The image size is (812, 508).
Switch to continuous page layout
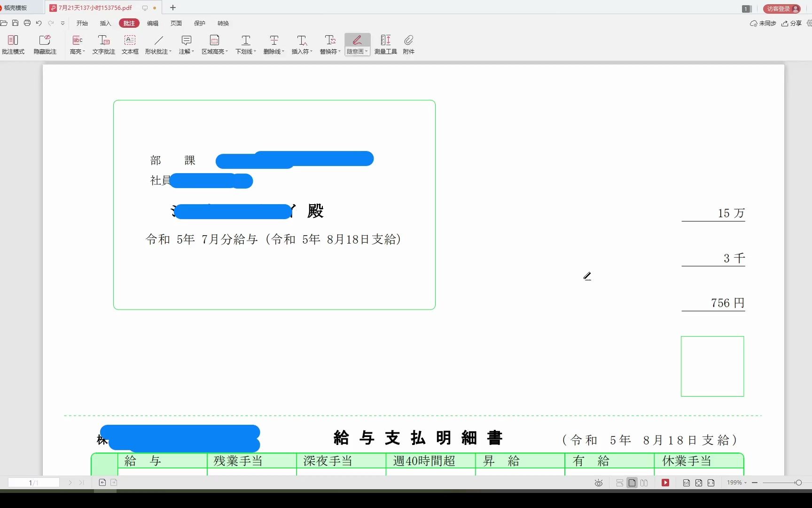620,483
